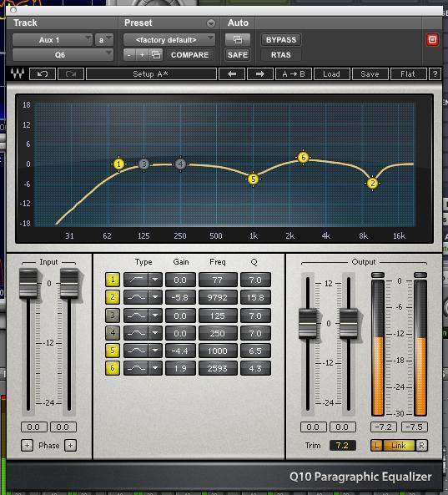Open the insert position 'a' dropdown

(104, 40)
